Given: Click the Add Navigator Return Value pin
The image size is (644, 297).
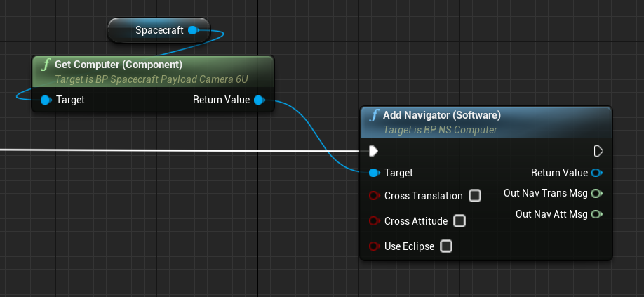Looking at the screenshot, I should point(597,173).
